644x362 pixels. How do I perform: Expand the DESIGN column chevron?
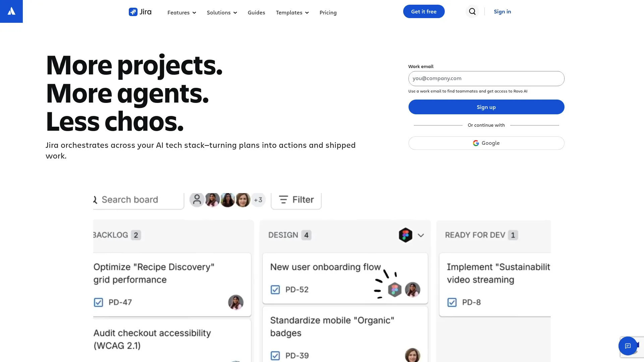(421, 235)
